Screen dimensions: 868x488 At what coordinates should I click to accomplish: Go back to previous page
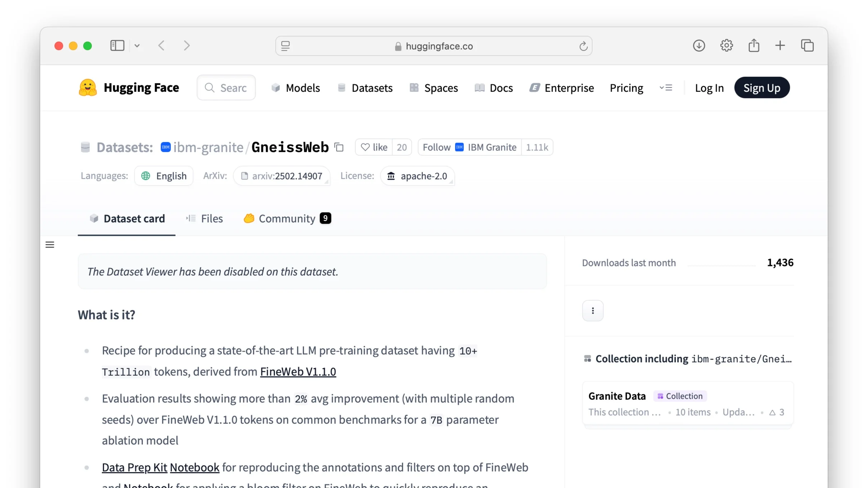(x=162, y=46)
